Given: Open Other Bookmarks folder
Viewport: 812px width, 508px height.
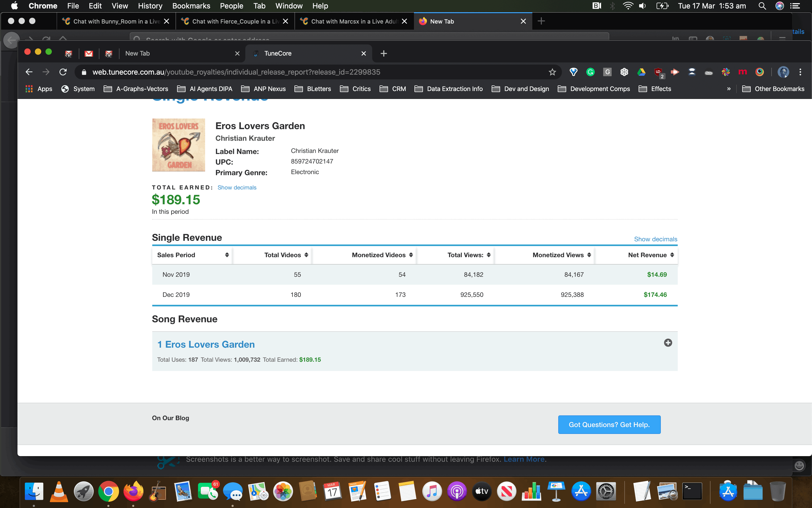Looking at the screenshot, I should point(773,89).
